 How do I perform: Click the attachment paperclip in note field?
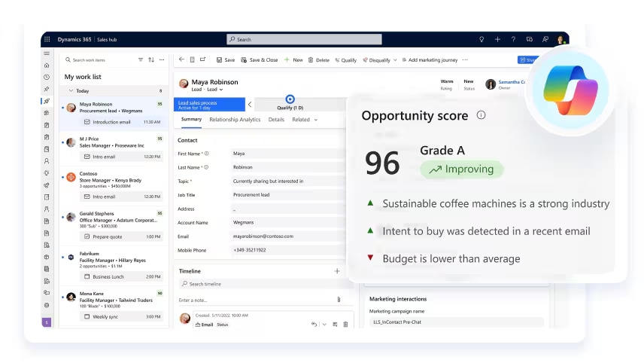point(339,300)
